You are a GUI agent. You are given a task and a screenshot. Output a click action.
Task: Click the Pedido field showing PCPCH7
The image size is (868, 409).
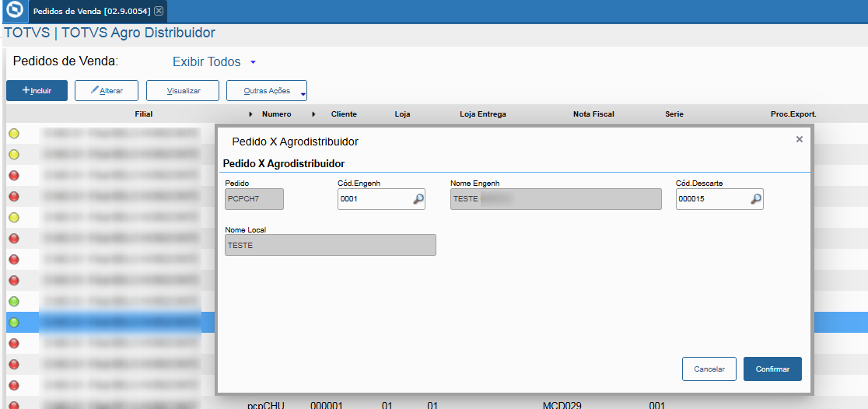click(x=254, y=199)
